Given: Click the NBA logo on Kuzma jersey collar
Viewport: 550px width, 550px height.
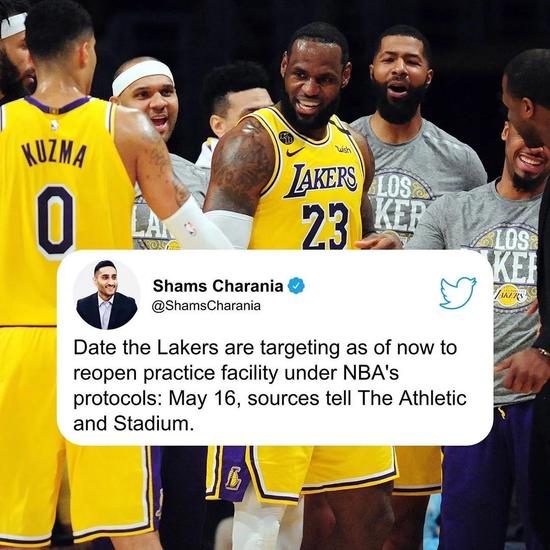Looking at the screenshot, I should point(54,125).
